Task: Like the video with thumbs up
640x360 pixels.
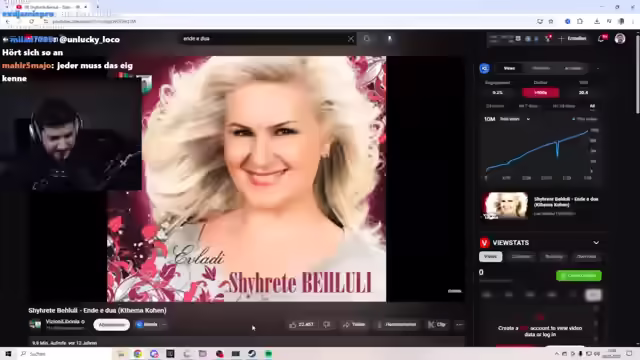Action: coord(301,324)
